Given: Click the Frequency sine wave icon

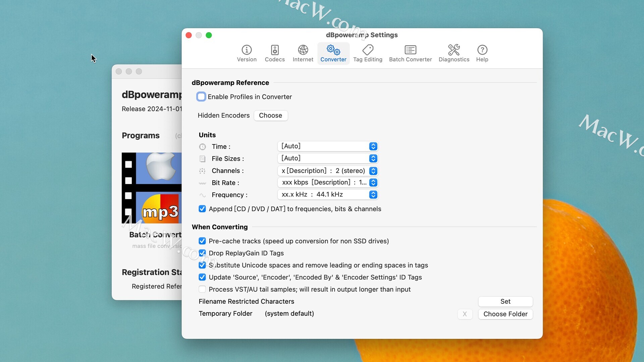Looking at the screenshot, I should point(202,195).
